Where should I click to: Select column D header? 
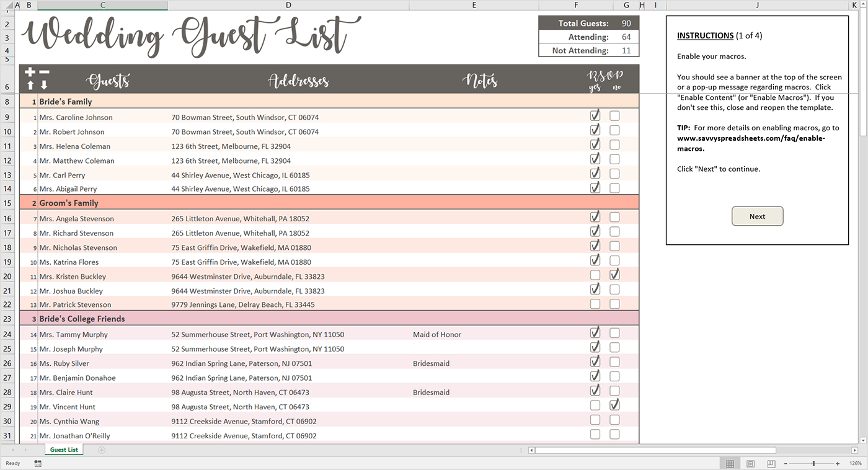click(x=288, y=5)
